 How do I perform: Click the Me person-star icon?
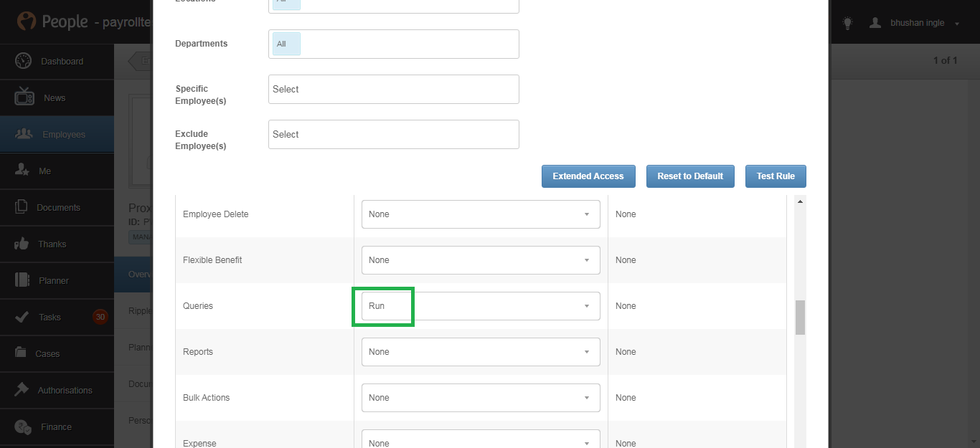pyautogui.click(x=22, y=171)
